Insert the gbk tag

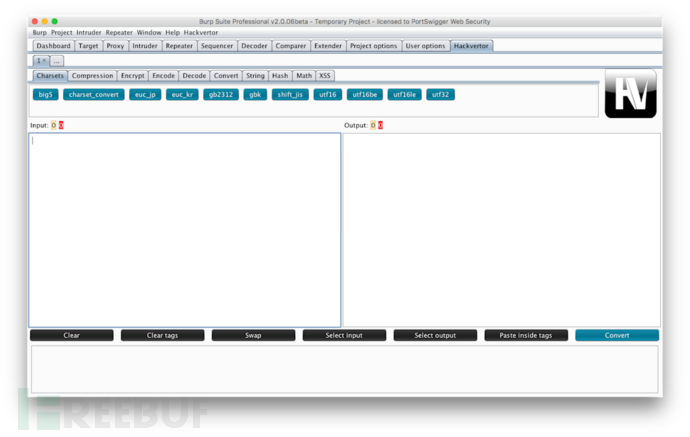[255, 95]
